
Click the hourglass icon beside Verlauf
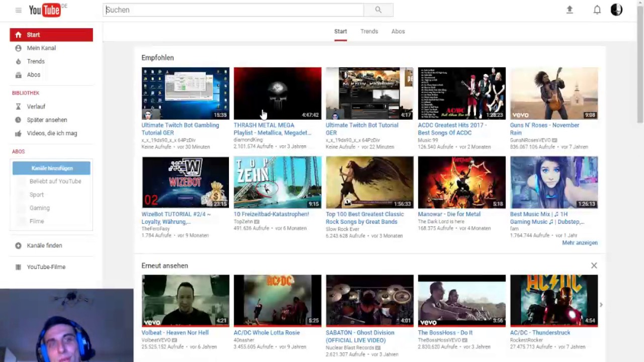pos(18,107)
